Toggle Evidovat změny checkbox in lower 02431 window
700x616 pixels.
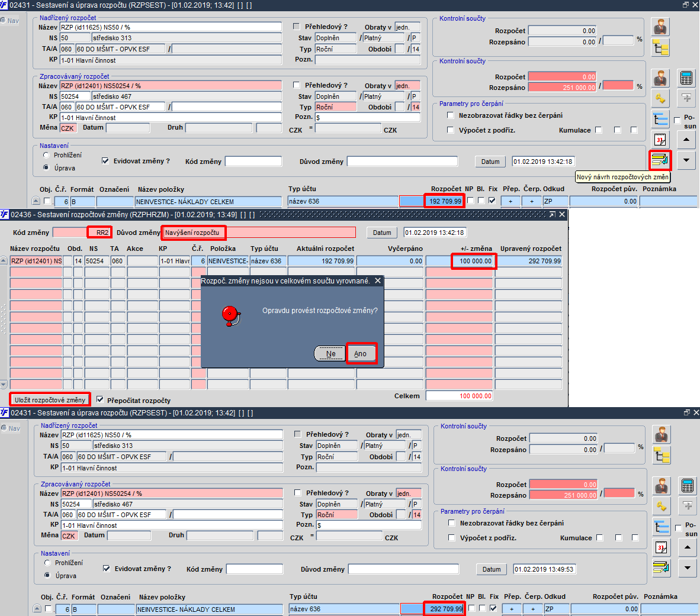click(x=106, y=569)
